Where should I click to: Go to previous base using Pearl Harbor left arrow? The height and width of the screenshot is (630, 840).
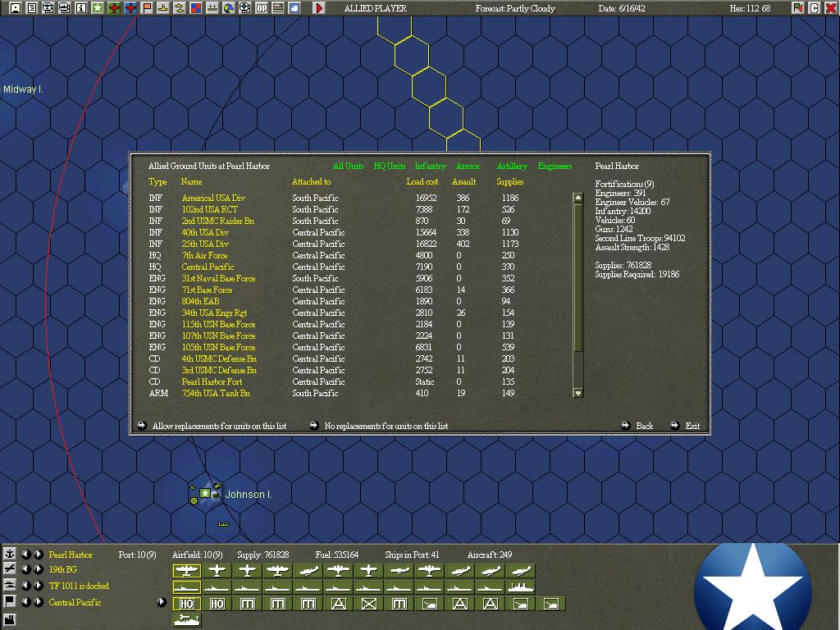point(25,554)
